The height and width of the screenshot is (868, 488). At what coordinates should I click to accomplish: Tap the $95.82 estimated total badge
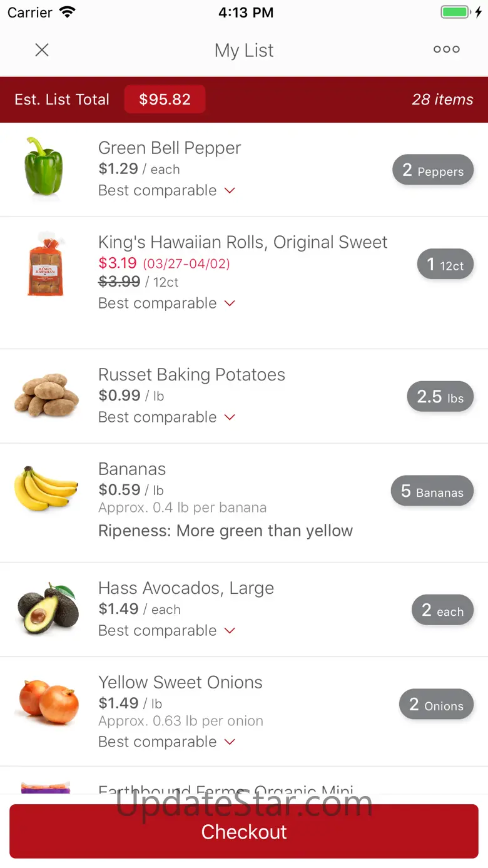[165, 100]
